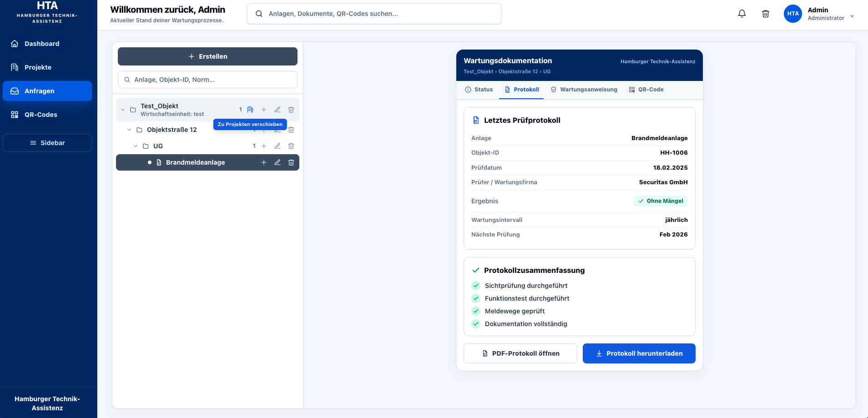Delete Test_Objekt using its trash icon
Image resolution: width=868 pixels, height=418 pixels.
pyautogui.click(x=291, y=110)
